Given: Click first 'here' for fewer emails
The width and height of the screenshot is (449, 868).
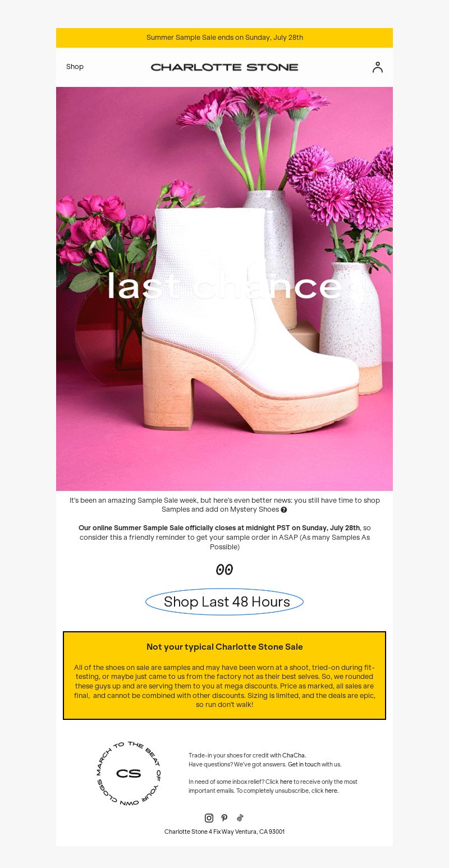Looking at the screenshot, I should [x=286, y=782].
